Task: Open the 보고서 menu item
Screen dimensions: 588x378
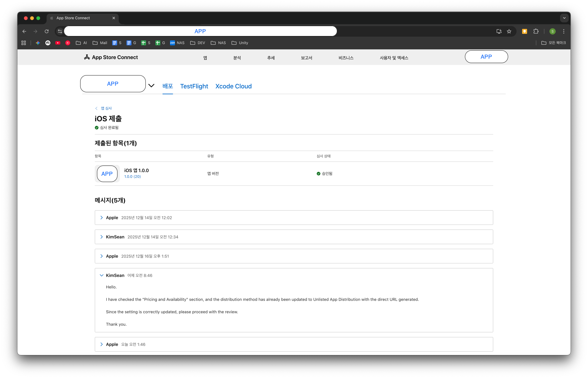Action: (306, 58)
